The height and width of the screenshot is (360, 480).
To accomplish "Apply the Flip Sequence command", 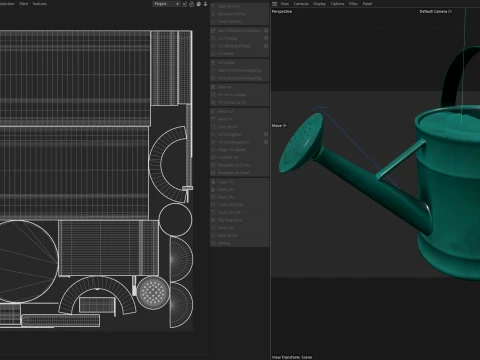I will [239, 220].
